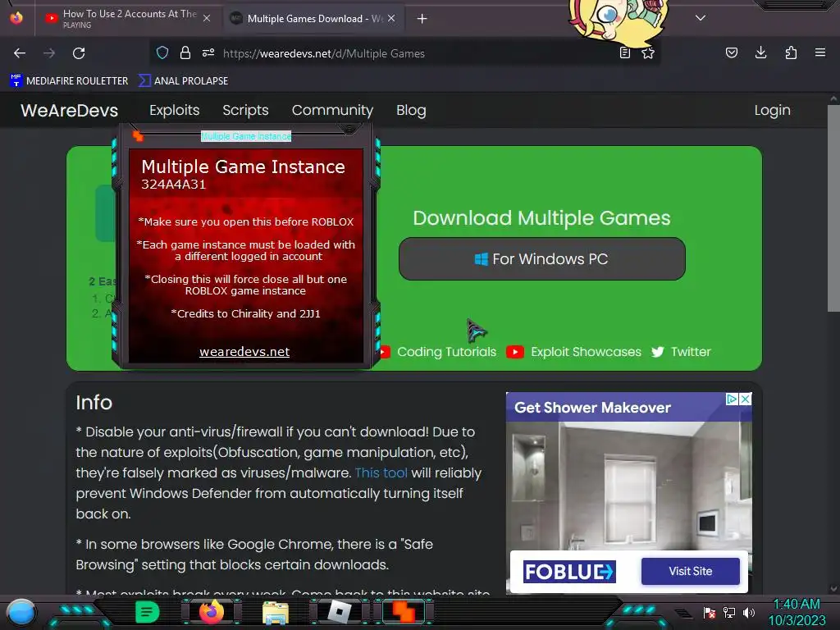Open the Twitter link text
The image size is (840, 630).
tap(691, 352)
